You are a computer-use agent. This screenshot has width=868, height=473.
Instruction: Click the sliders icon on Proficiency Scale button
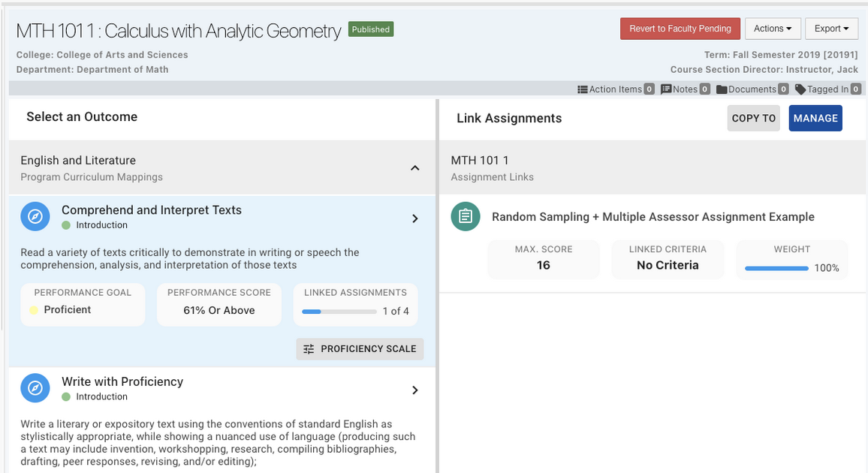(x=309, y=349)
